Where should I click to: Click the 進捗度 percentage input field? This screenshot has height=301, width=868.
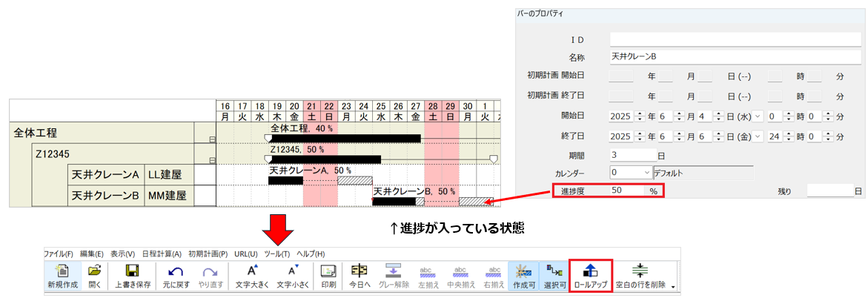[x=629, y=191]
